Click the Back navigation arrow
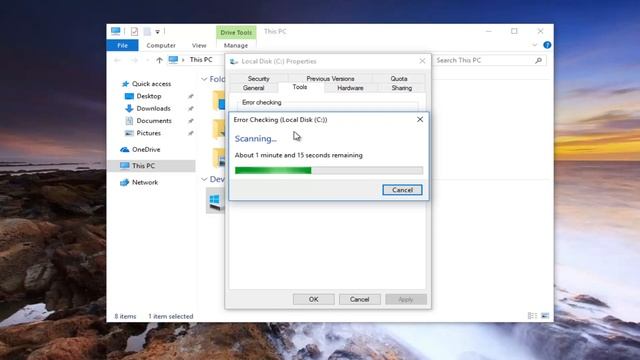Screen dimensions: 640x360 coord(118,60)
